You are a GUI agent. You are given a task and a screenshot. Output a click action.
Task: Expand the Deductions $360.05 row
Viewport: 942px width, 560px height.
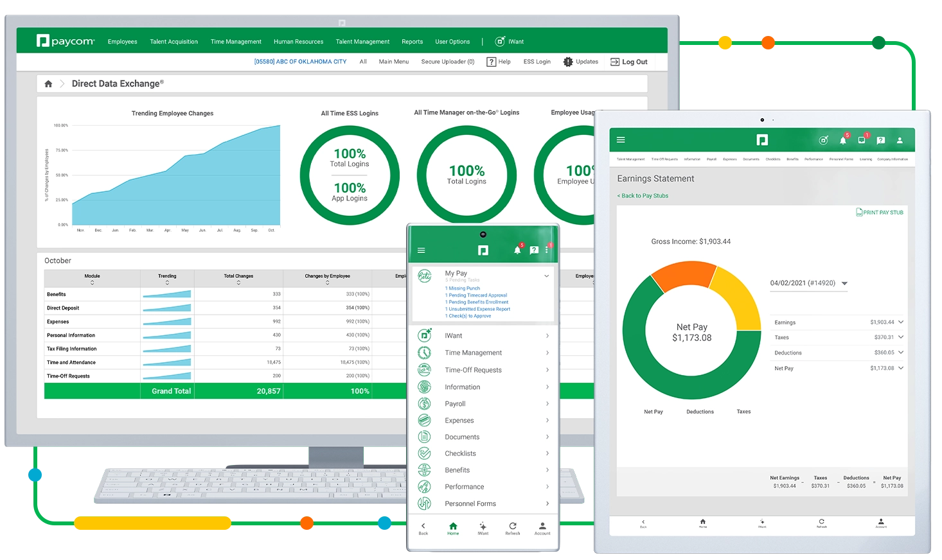coord(839,353)
